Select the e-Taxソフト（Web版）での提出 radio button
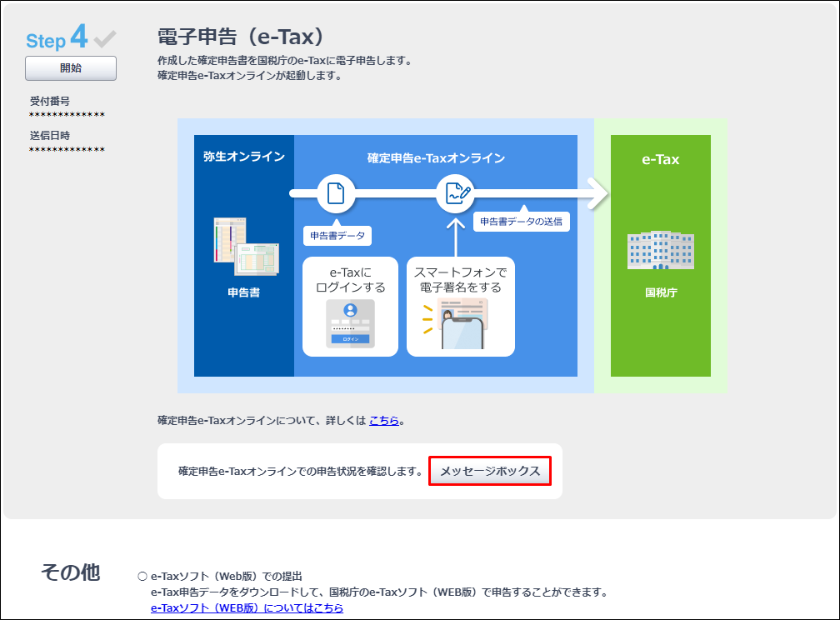The width and height of the screenshot is (840, 620). [142, 577]
